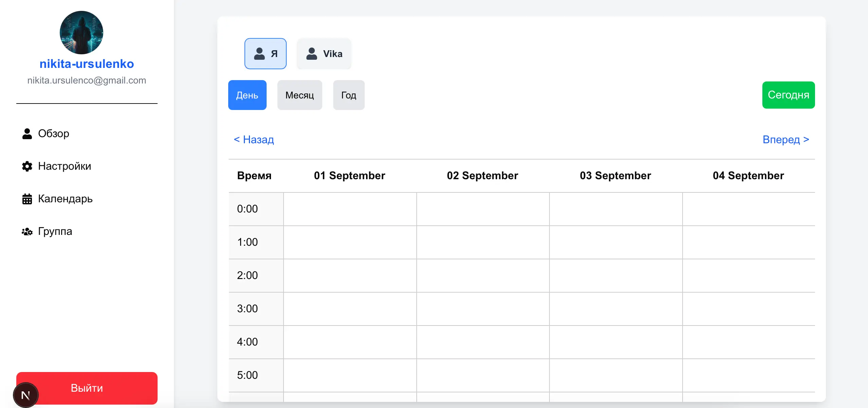The height and width of the screenshot is (408, 868).
Task: Open the nikita-ursulenko profile link
Action: point(87,63)
